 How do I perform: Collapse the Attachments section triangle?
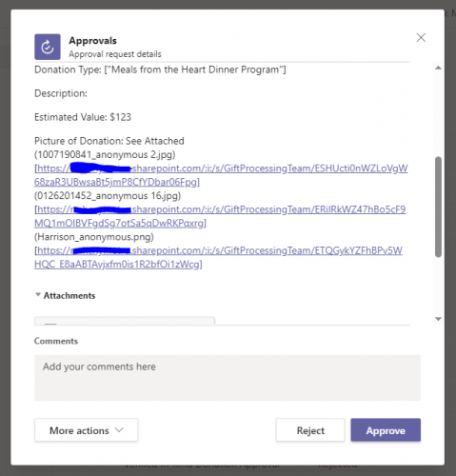click(38, 295)
